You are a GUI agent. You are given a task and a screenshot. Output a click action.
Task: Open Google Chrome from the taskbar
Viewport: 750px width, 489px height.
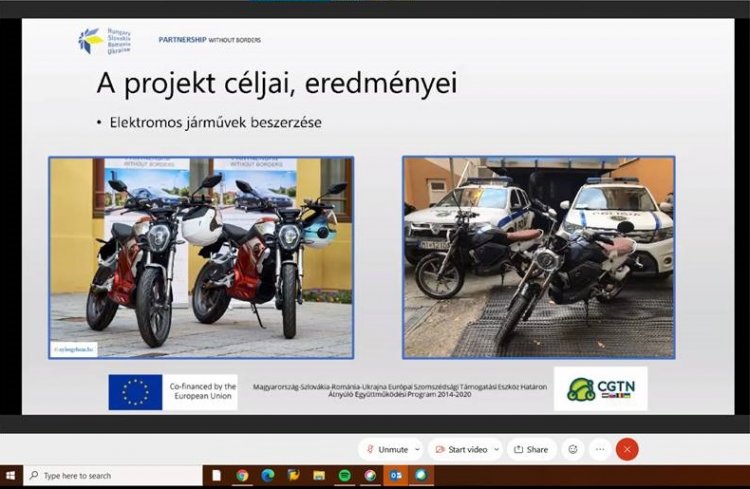(242, 476)
